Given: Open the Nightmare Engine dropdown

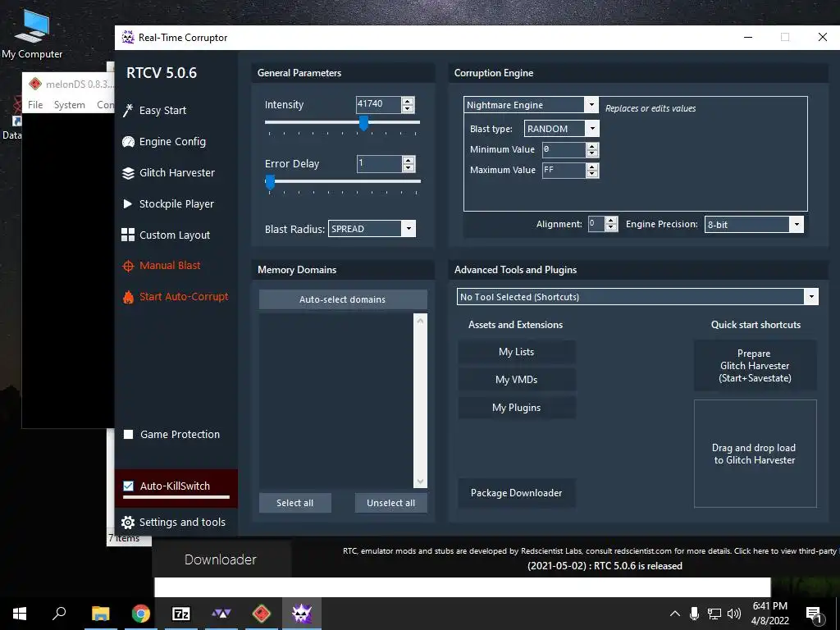Looking at the screenshot, I should pyautogui.click(x=591, y=104).
